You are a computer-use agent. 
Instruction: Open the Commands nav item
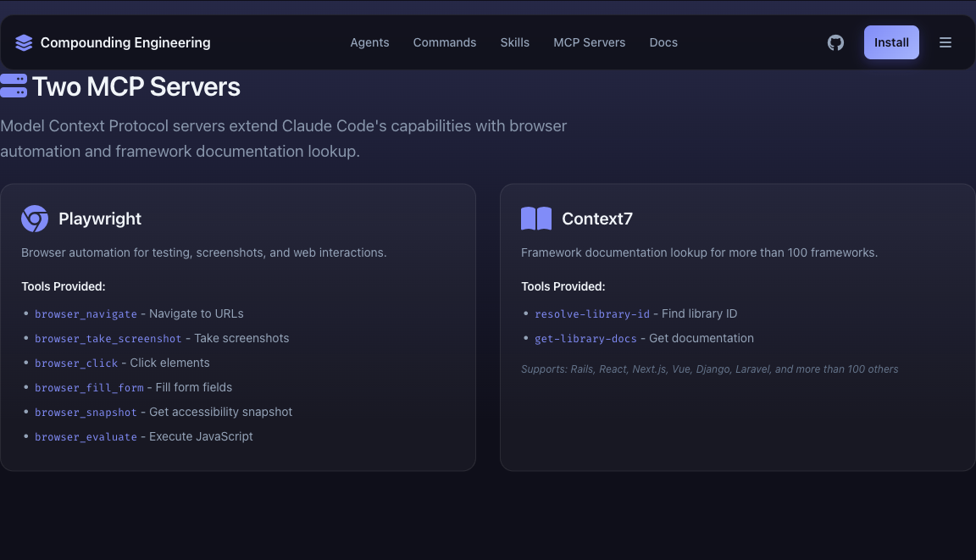[445, 42]
